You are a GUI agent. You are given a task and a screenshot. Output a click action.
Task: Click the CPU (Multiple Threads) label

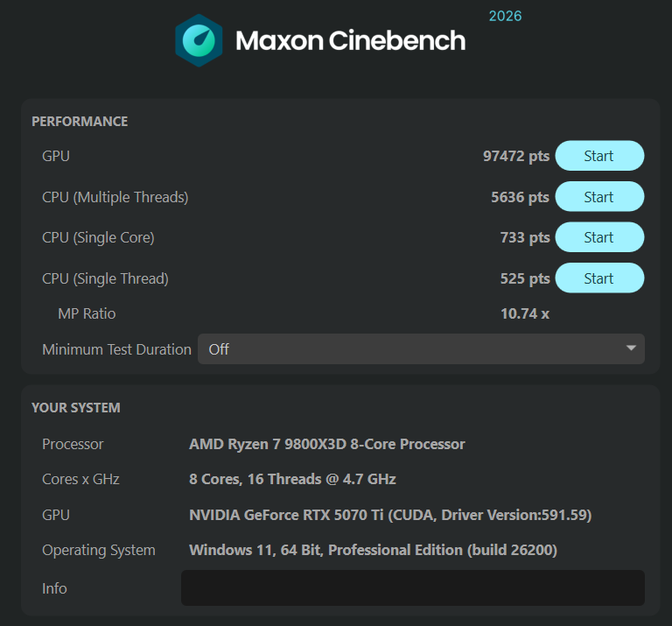tap(115, 197)
